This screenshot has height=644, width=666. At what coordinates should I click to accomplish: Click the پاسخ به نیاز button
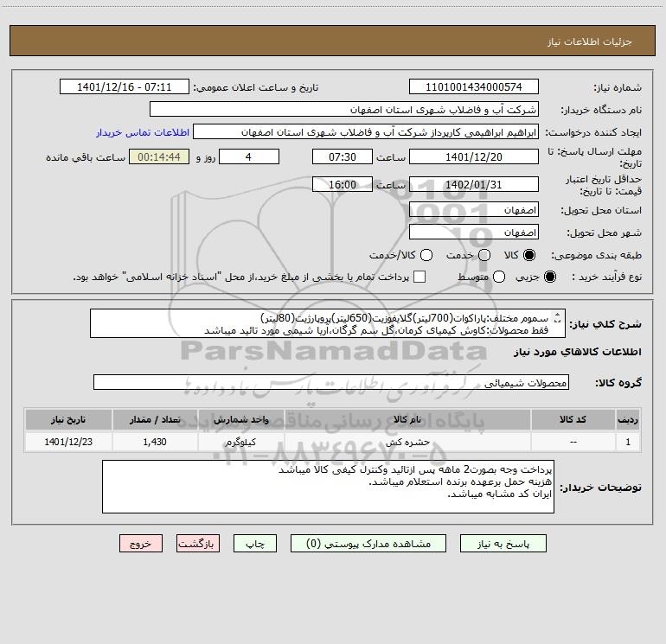(503, 544)
